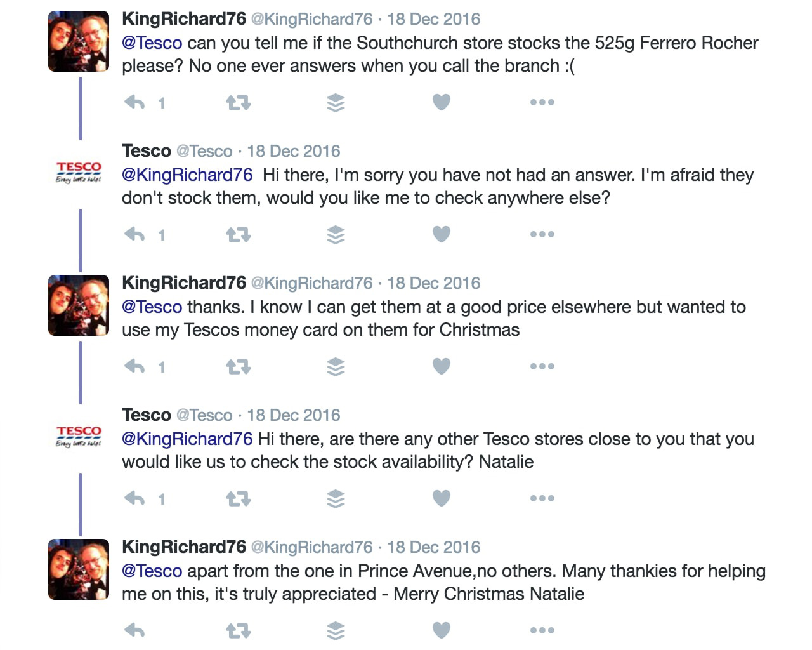Reply to the Merry Christmas Natalie tweet
Image resolution: width=812 pixels, height=650 pixels.
pyautogui.click(x=135, y=630)
